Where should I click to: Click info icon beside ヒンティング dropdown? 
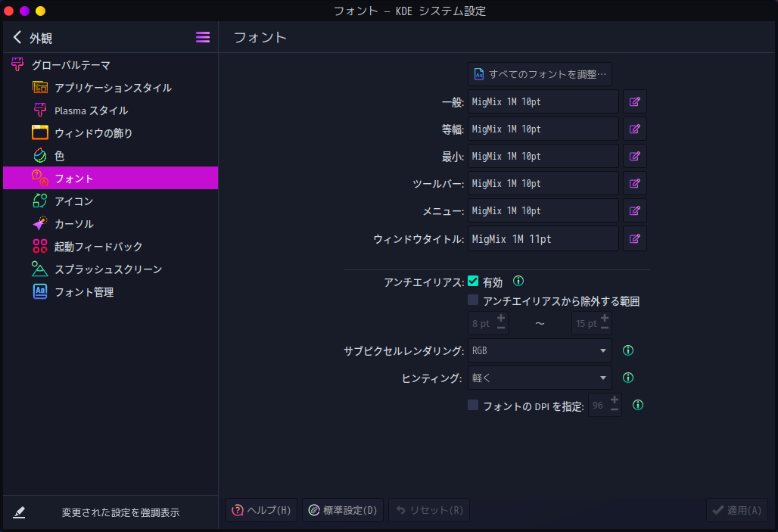pos(628,378)
